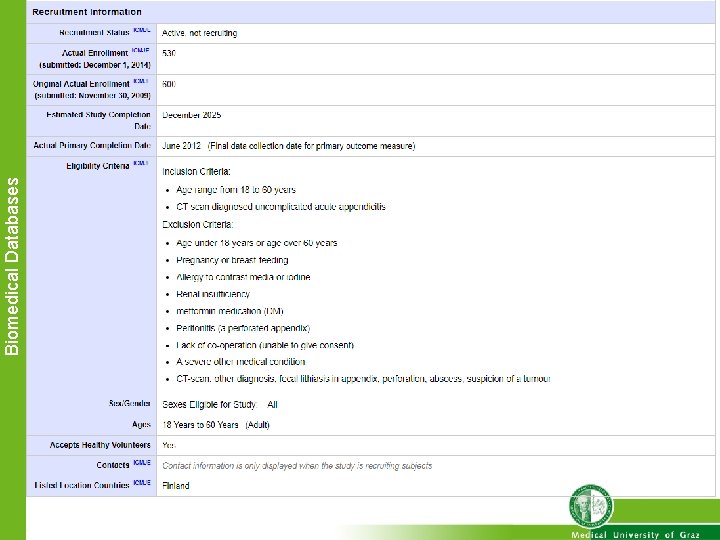720x540 pixels.
Task: Click 'Pregnancy or breast-feeding' criterion
Action: 232,260
